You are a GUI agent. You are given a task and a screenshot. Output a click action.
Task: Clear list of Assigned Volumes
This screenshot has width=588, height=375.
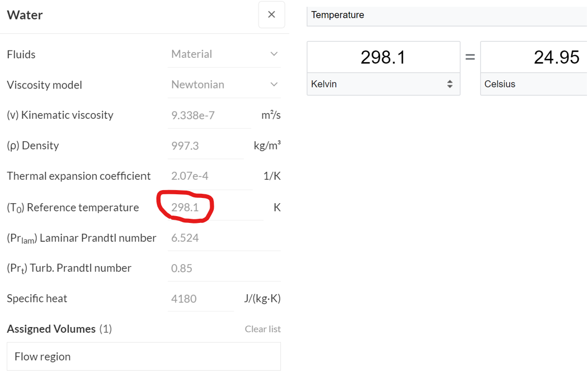tap(263, 329)
